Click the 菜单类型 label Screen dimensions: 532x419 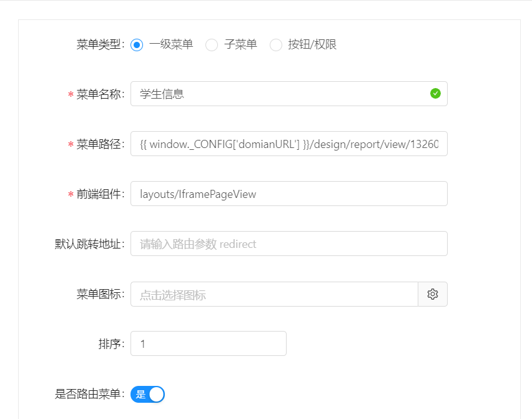[x=101, y=44]
